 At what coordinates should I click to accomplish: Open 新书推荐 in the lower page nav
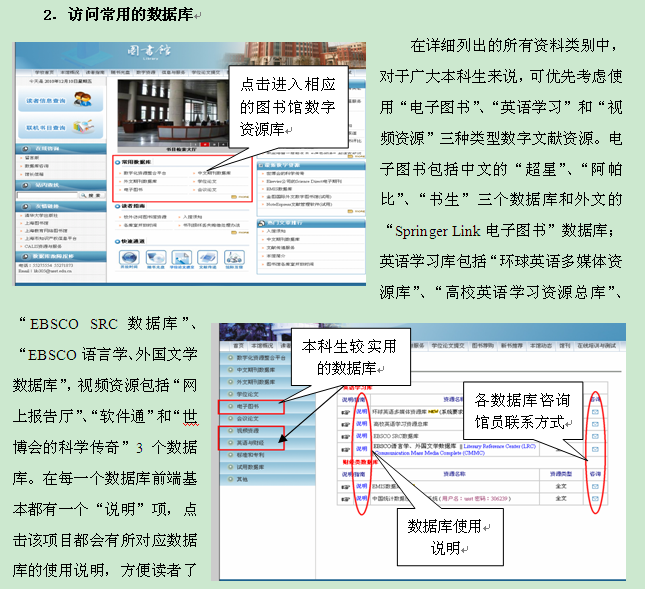click(x=511, y=346)
